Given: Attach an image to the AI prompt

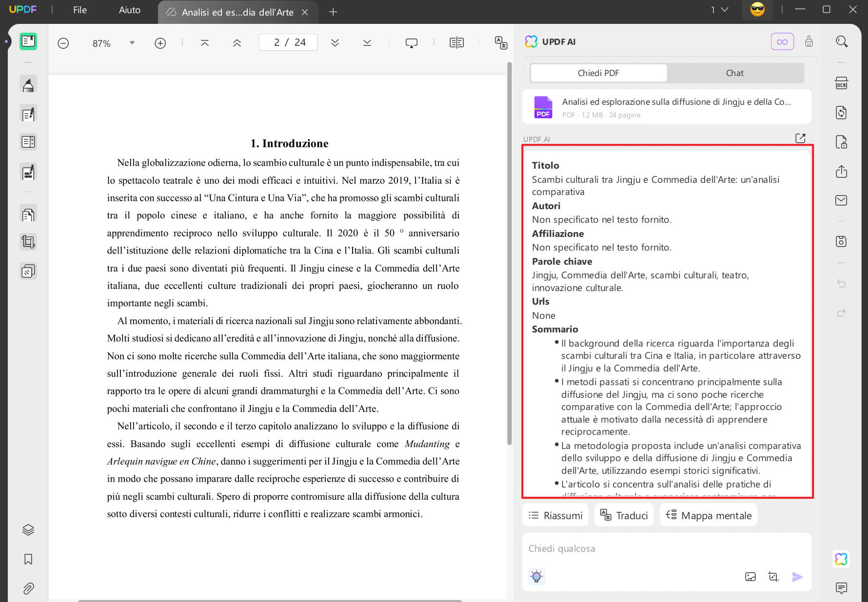Looking at the screenshot, I should [x=750, y=577].
